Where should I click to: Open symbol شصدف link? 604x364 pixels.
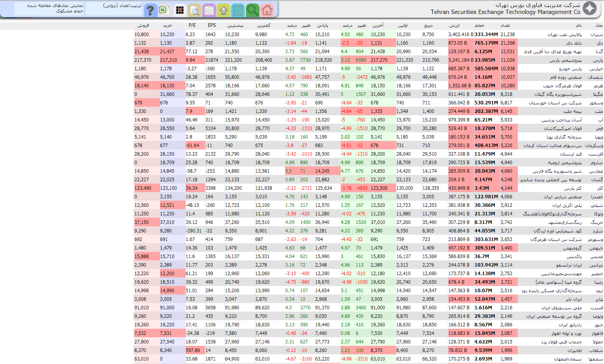pyautogui.click(x=595, y=77)
